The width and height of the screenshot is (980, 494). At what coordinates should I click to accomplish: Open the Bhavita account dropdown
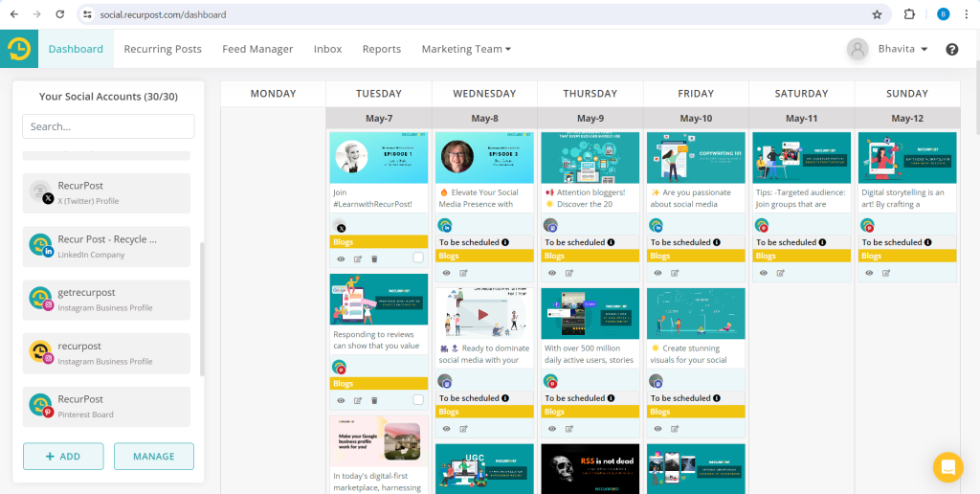[x=902, y=49]
